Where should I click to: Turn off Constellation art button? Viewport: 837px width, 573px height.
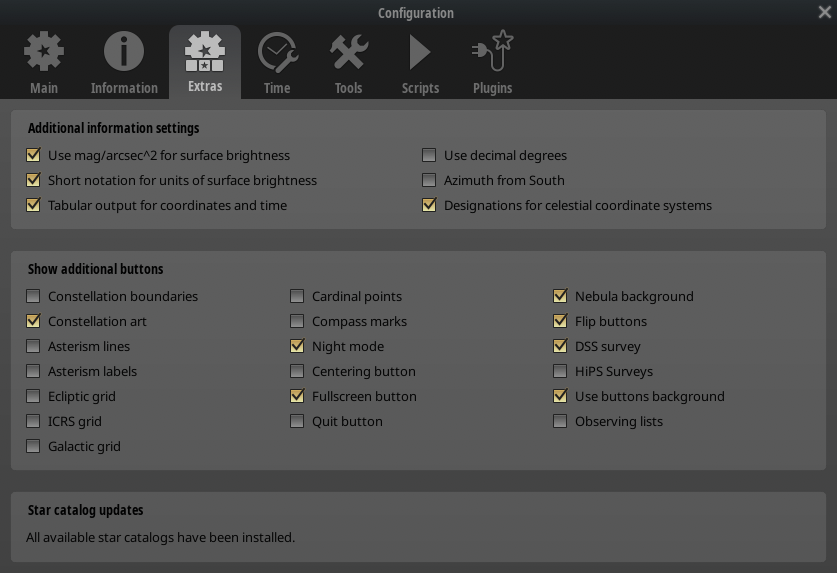(x=34, y=321)
